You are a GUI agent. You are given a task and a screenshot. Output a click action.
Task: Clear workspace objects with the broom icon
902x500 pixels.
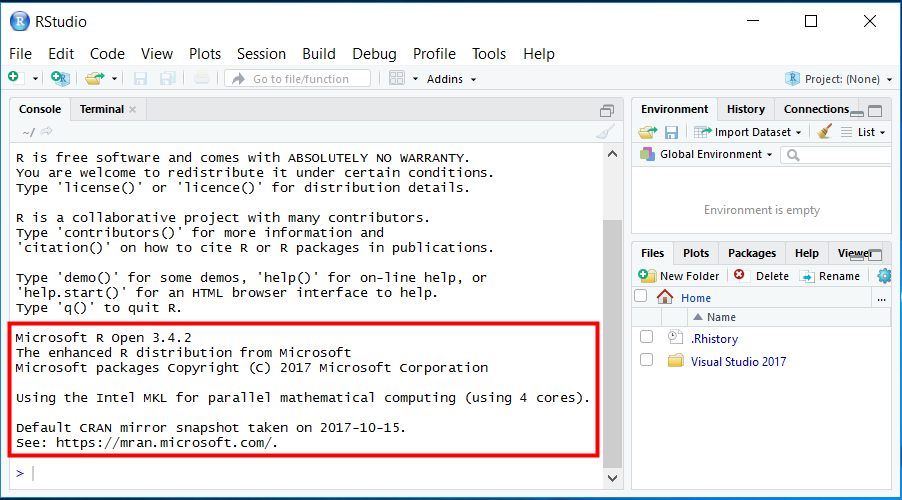click(x=824, y=132)
